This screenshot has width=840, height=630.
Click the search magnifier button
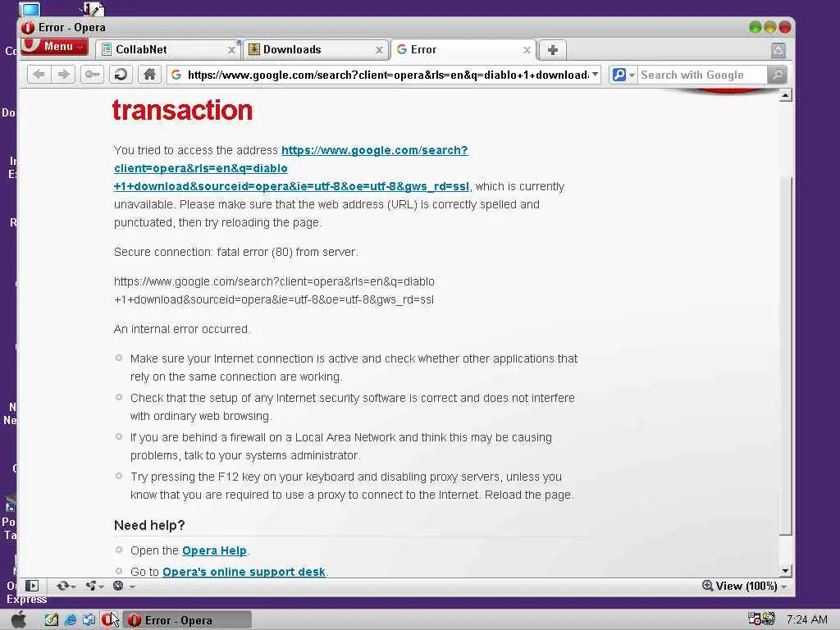click(x=777, y=75)
